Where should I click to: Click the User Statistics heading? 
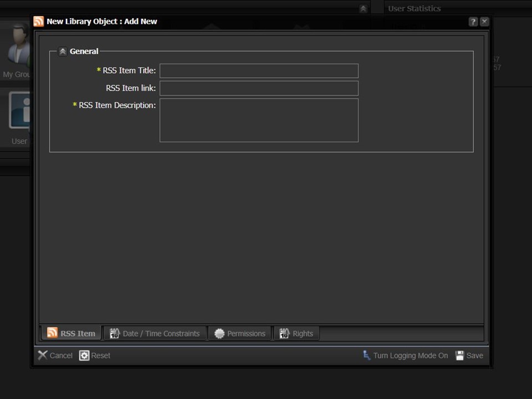click(415, 8)
